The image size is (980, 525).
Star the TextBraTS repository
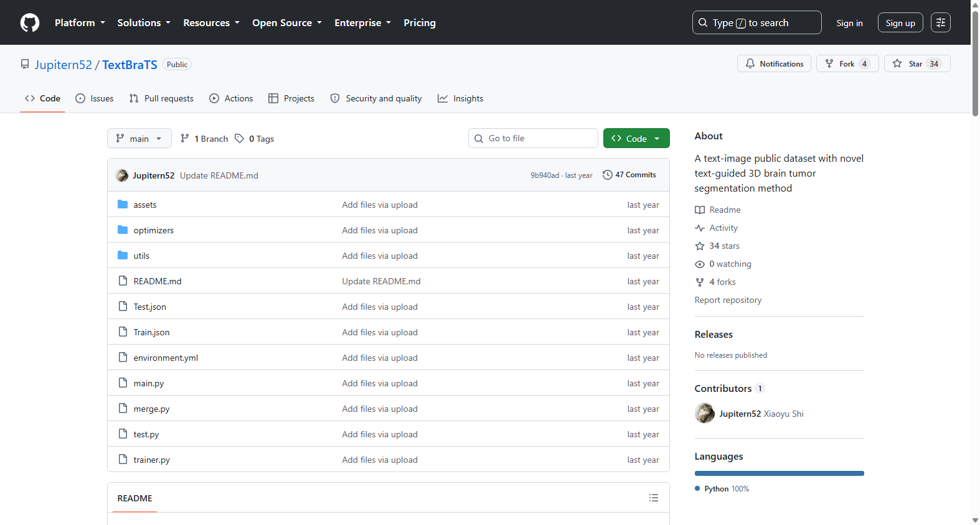[x=917, y=64]
